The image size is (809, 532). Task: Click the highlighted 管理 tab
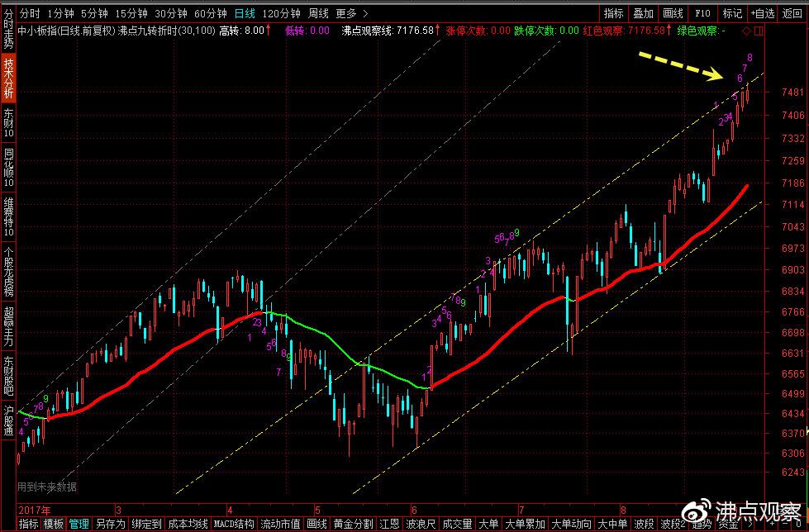pos(79,524)
